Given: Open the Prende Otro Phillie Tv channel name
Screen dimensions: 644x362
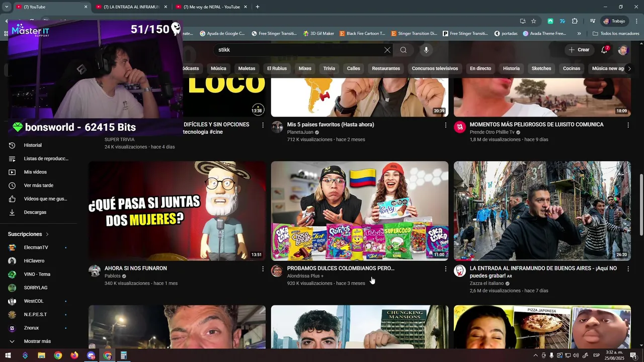Looking at the screenshot, I should (492, 132).
